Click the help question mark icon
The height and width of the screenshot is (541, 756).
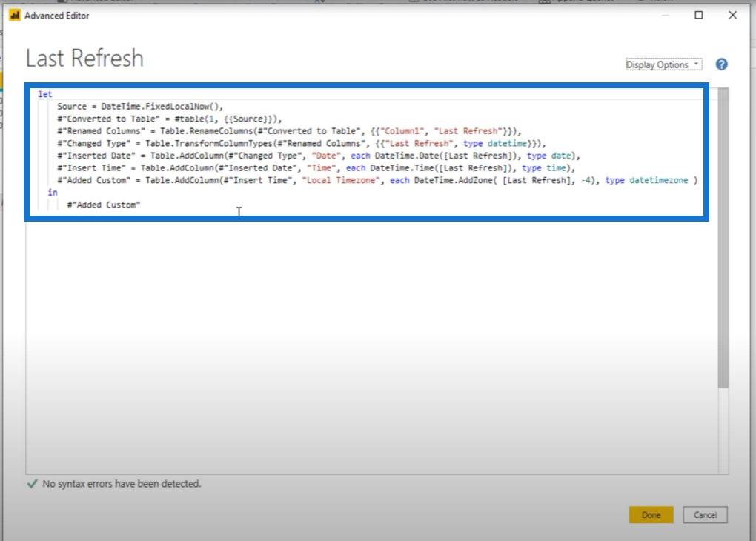(721, 64)
